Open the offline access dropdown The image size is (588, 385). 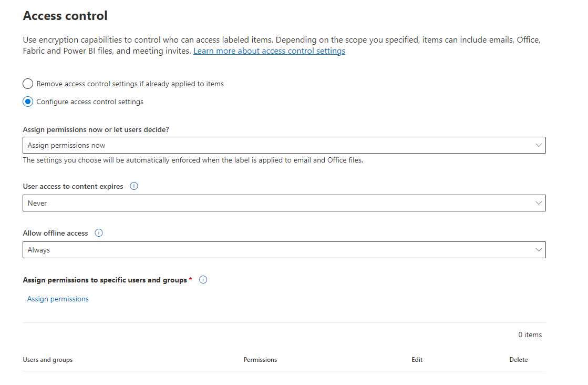(x=284, y=250)
